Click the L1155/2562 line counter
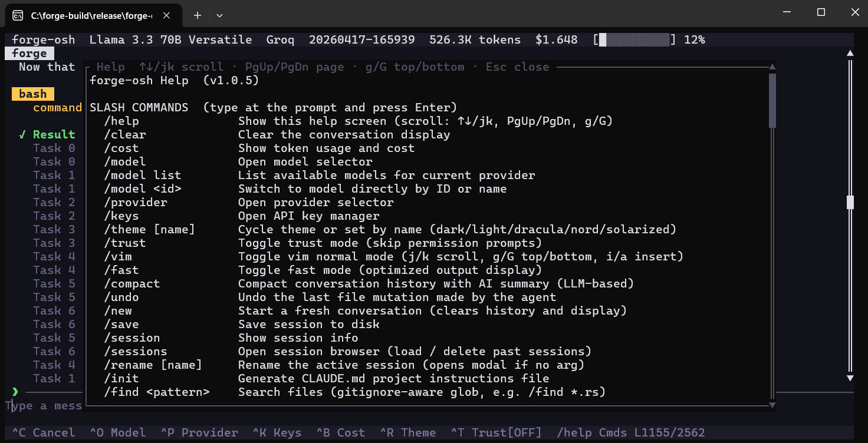Screen dimensions: 868x443 (x=670, y=432)
